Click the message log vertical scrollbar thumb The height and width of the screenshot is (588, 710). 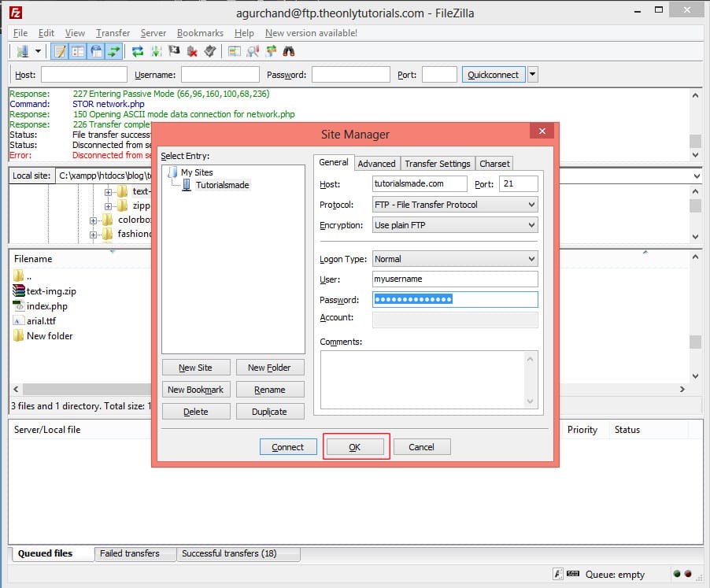tap(695, 141)
